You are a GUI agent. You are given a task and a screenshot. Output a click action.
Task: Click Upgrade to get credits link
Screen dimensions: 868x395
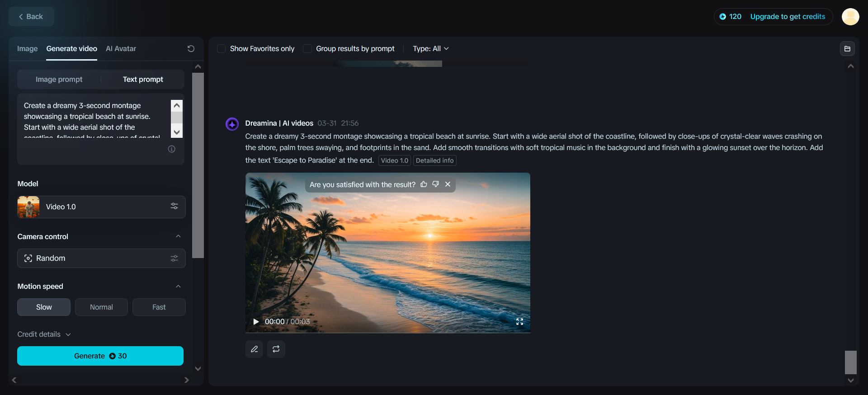tap(788, 17)
